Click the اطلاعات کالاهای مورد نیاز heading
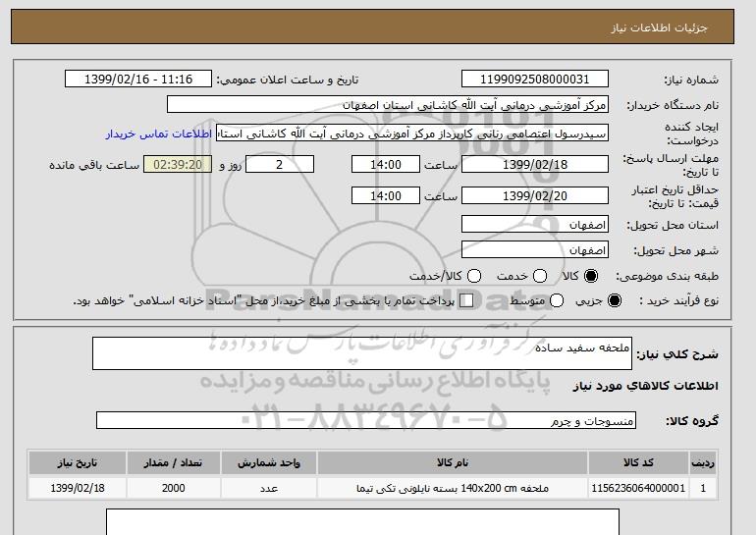 (646, 386)
